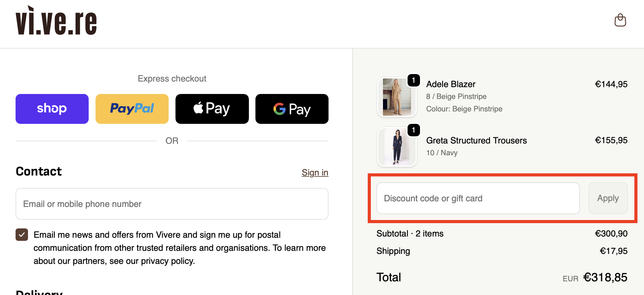Click the vi.ve.re store logo
644x295 pixels.
click(56, 21)
